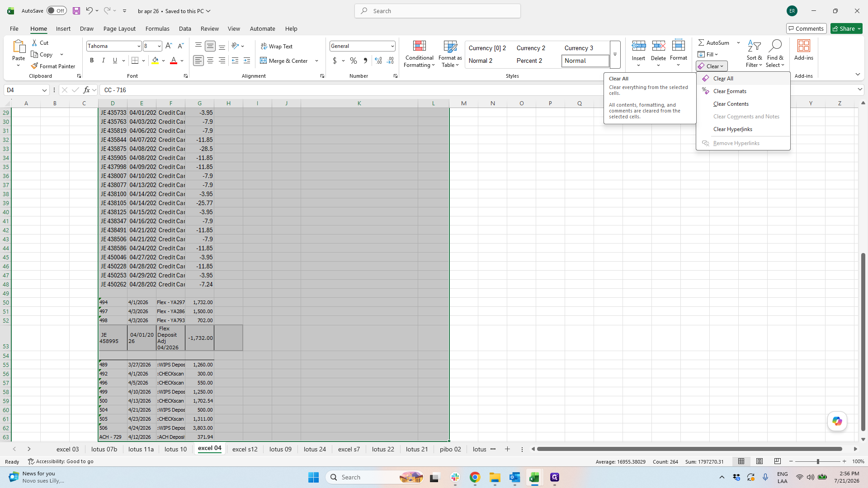
Task: Activate the Format Painter brush
Action: click(x=53, y=66)
